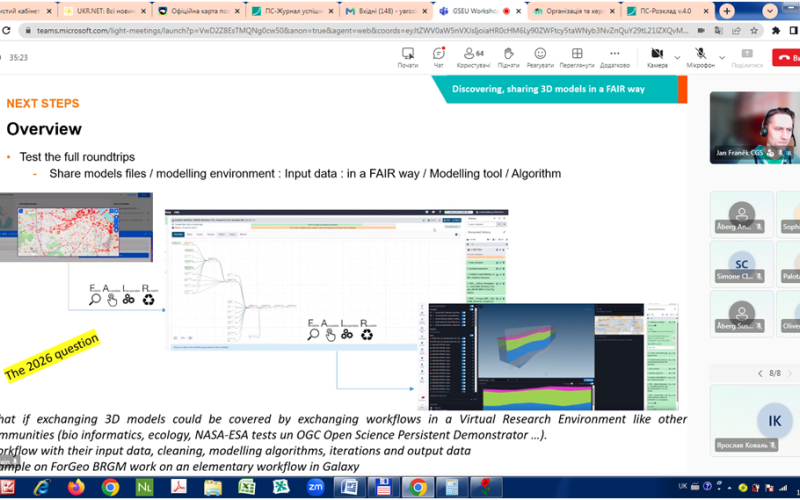Viewport: 800px width, 500px height.
Task: Open the Chat panel in Teams
Action: tap(438, 57)
